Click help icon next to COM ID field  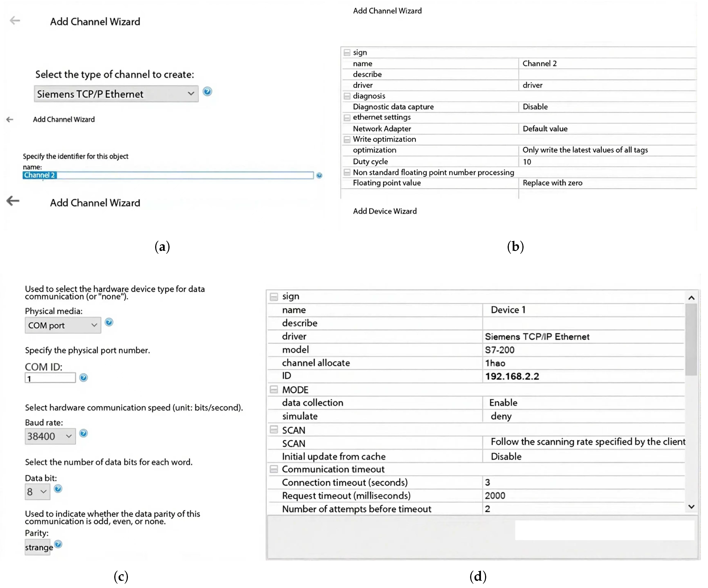coord(83,377)
